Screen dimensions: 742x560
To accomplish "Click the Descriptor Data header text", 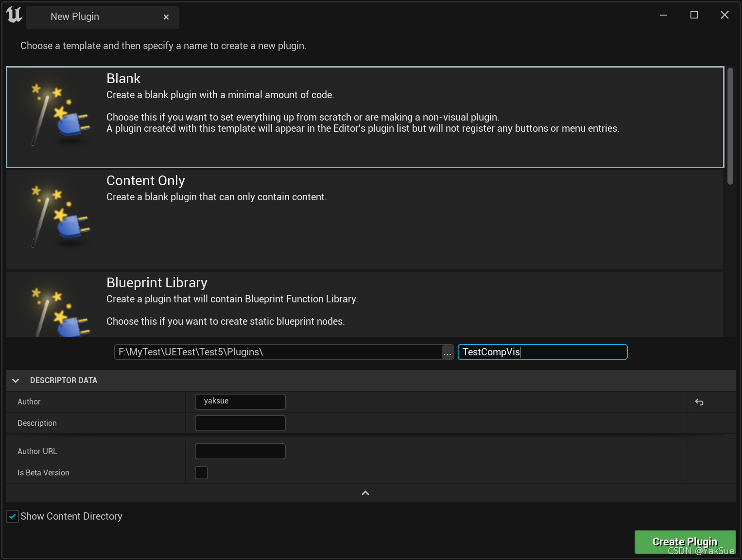I will point(64,381).
